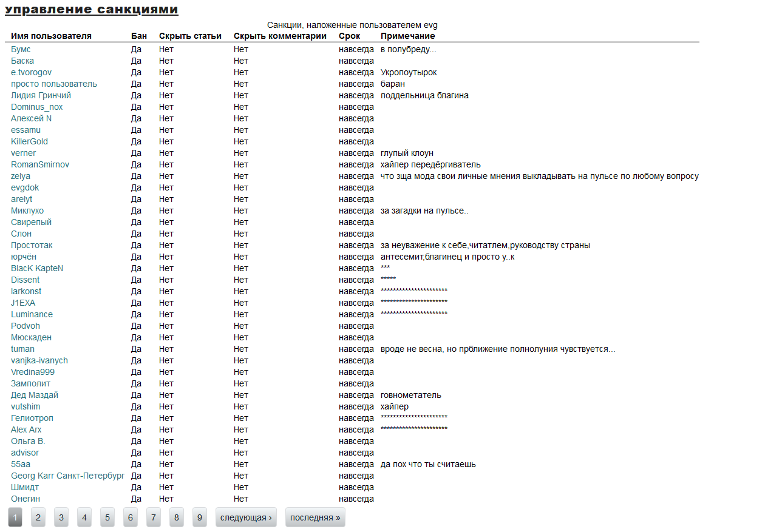The image size is (765, 532).
Task: Open BlacK KapteN user link
Action: (37, 268)
